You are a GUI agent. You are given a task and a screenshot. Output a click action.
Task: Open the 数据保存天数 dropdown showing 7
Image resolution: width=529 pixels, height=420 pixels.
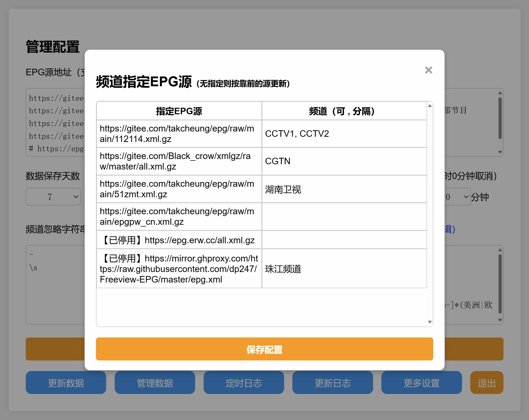coord(53,197)
